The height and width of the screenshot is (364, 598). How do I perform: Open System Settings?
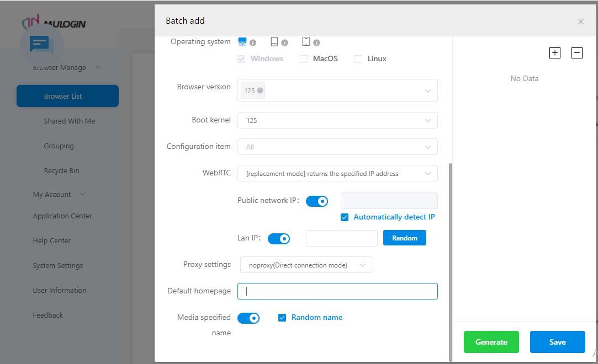pos(57,265)
